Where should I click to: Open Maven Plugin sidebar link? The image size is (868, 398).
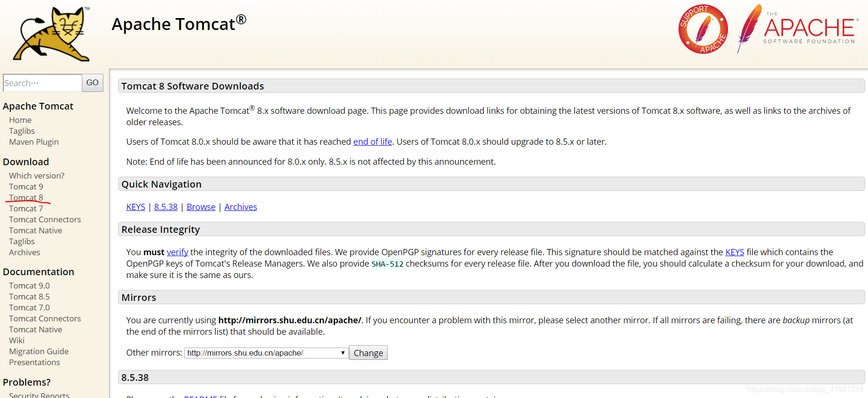pos(34,142)
